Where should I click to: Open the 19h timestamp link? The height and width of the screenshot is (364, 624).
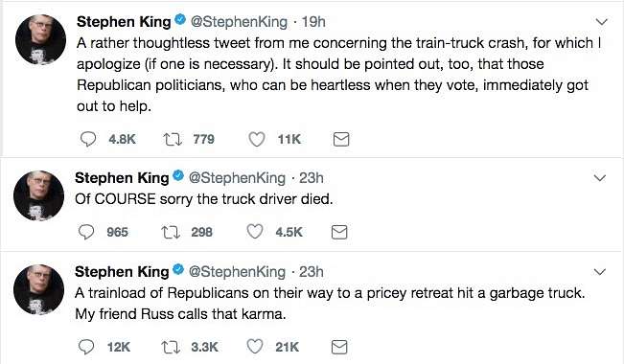[313, 21]
